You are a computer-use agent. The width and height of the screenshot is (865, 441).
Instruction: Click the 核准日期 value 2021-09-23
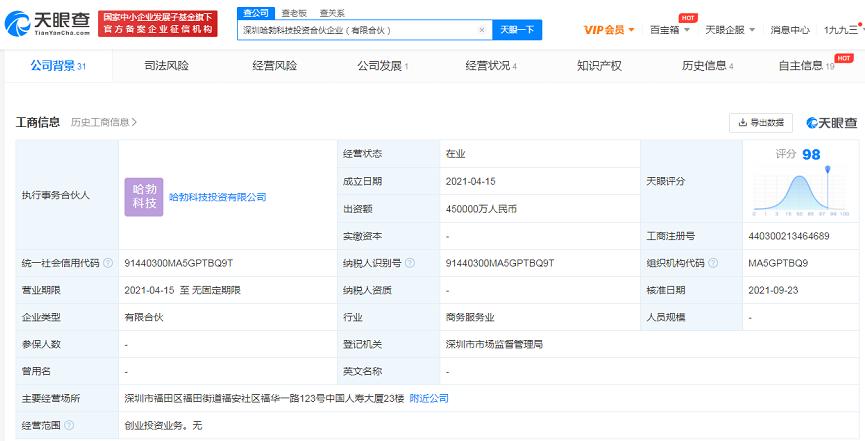(773, 290)
